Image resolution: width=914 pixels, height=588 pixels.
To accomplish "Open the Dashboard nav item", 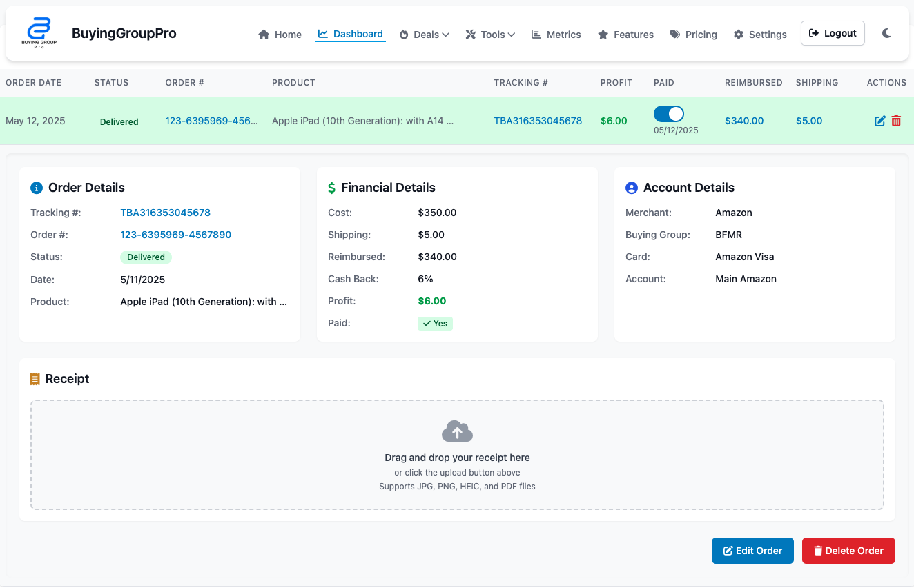I will pos(351,34).
